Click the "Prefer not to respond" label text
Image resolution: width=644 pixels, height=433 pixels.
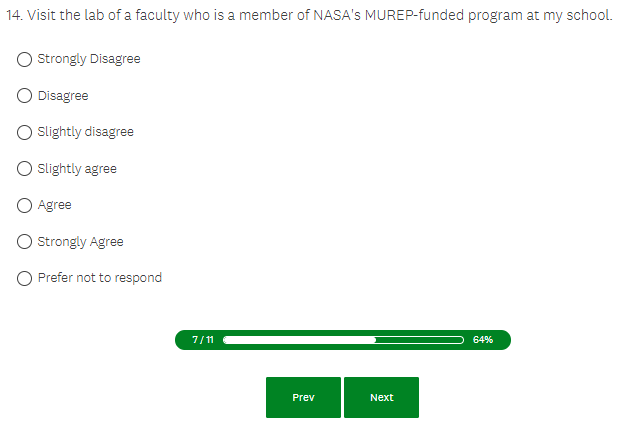tap(100, 278)
